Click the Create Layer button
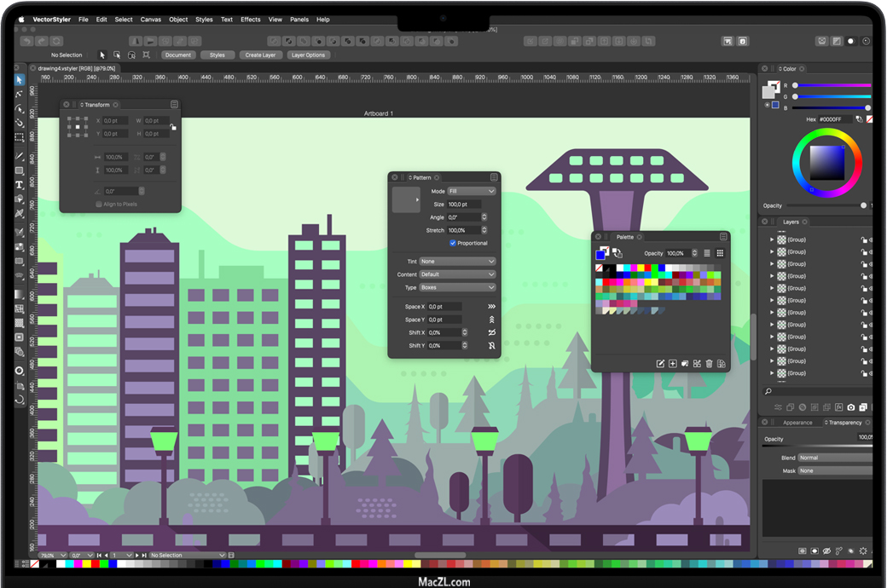 pyautogui.click(x=260, y=55)
